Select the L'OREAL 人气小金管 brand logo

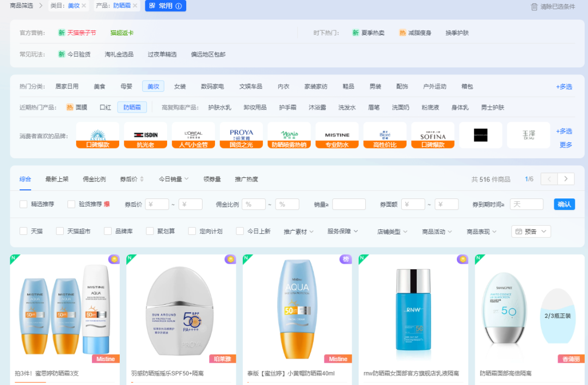coord(193,135)
